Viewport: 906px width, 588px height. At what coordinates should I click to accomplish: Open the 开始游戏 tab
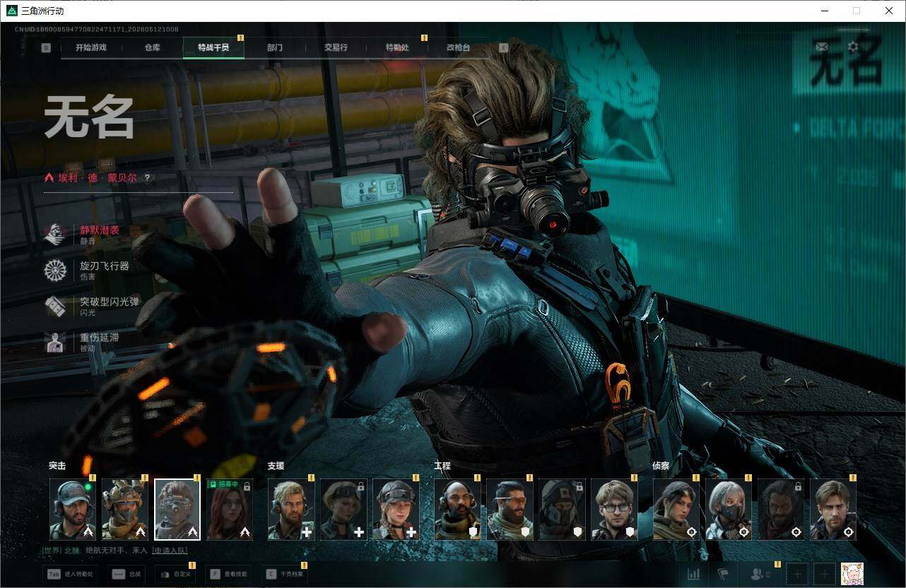pyautogui.click(x=91, y=47)
